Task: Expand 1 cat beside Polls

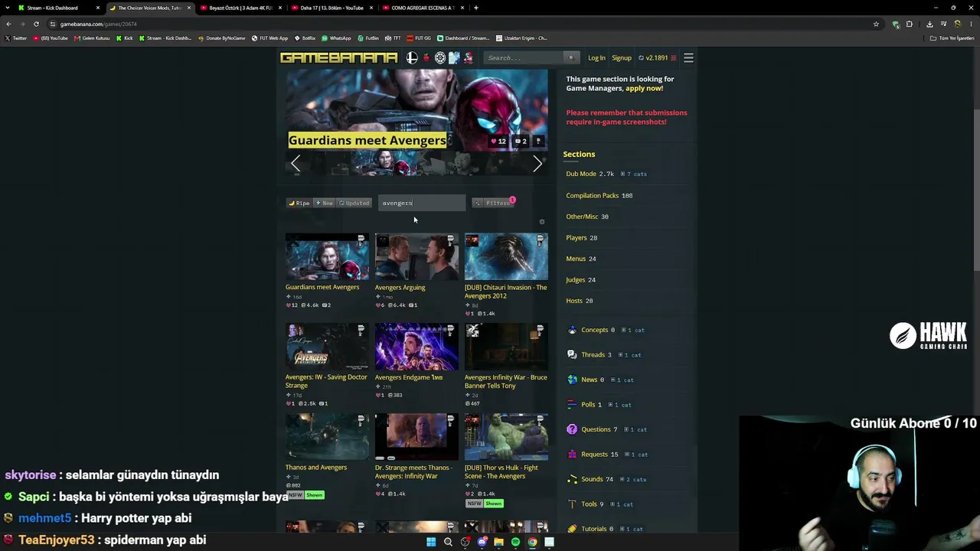Action: point(619,405)
